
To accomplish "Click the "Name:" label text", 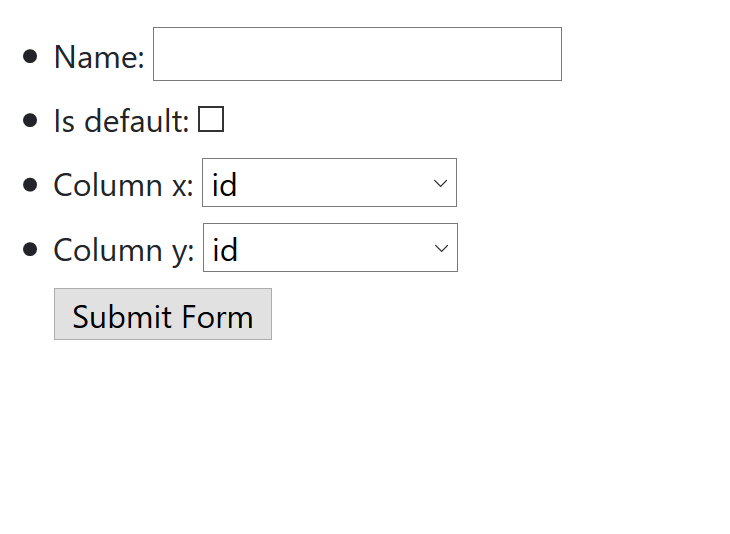I will click(x=99, y=57).
